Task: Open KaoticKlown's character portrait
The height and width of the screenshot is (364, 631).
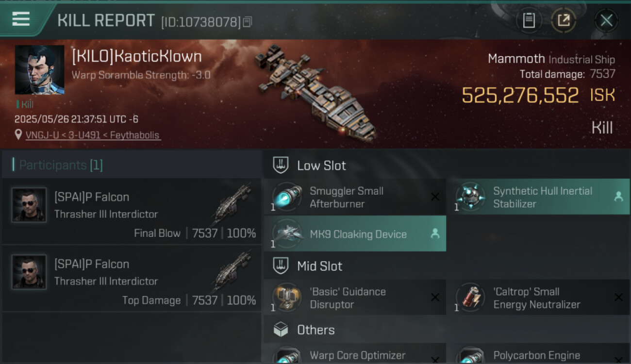Action: pyautogui.click(x=39, y=70)
